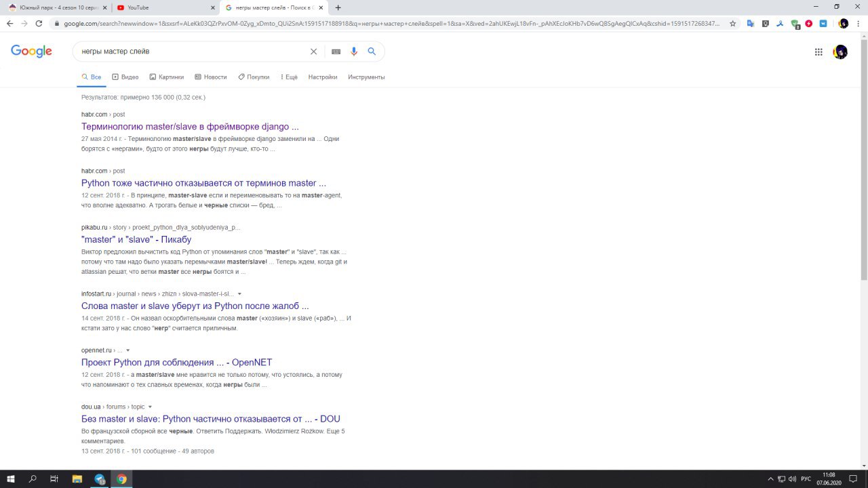Submit search with the magnifier icon
The width and height of the screenshot is (868, 488).
click(372, 52)
